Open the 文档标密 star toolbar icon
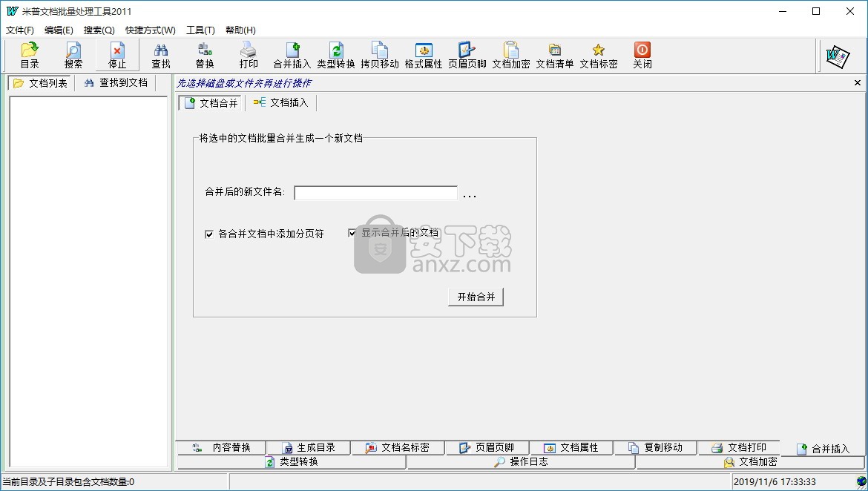The width and height of the screenshot is (868, 491). (x=599, y=56)
